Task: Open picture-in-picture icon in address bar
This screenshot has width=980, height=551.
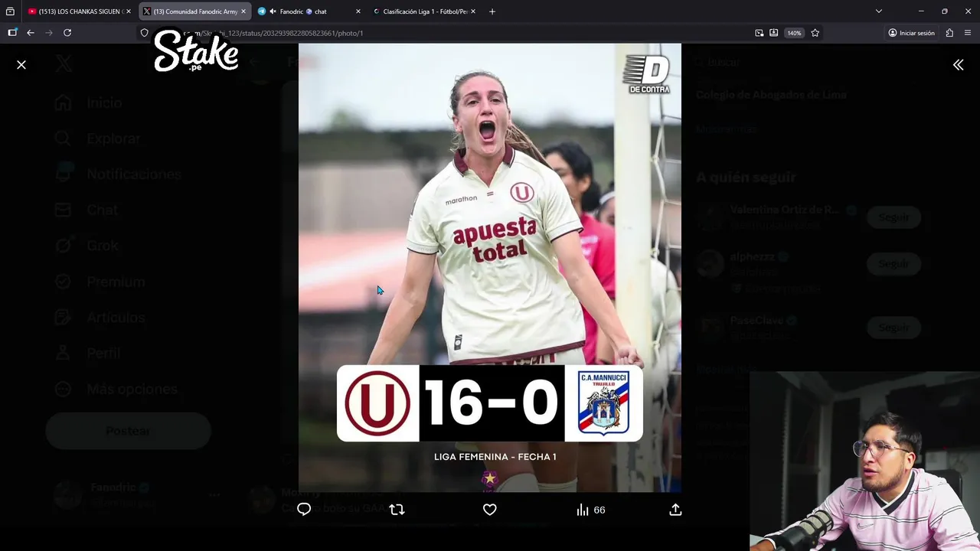Action: click(x=759, y=33)
